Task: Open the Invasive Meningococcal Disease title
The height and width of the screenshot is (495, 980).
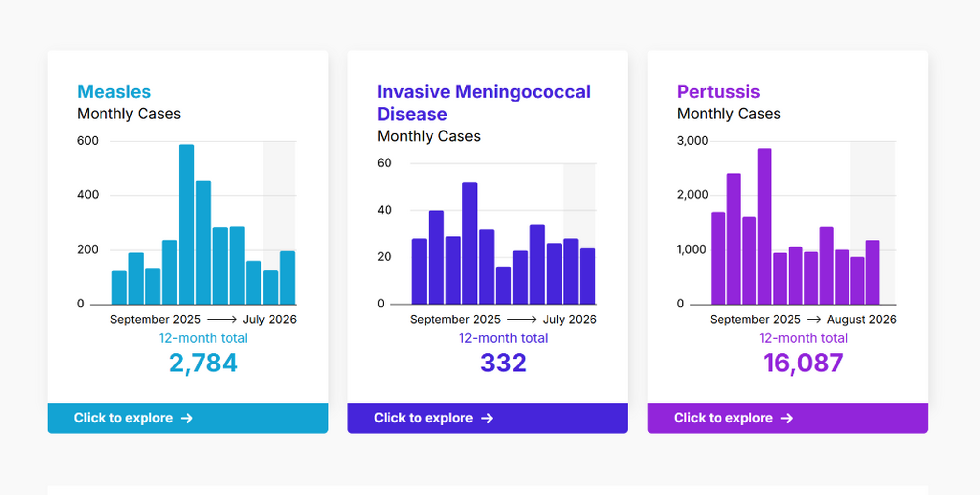Action: (x=484, y=102)
